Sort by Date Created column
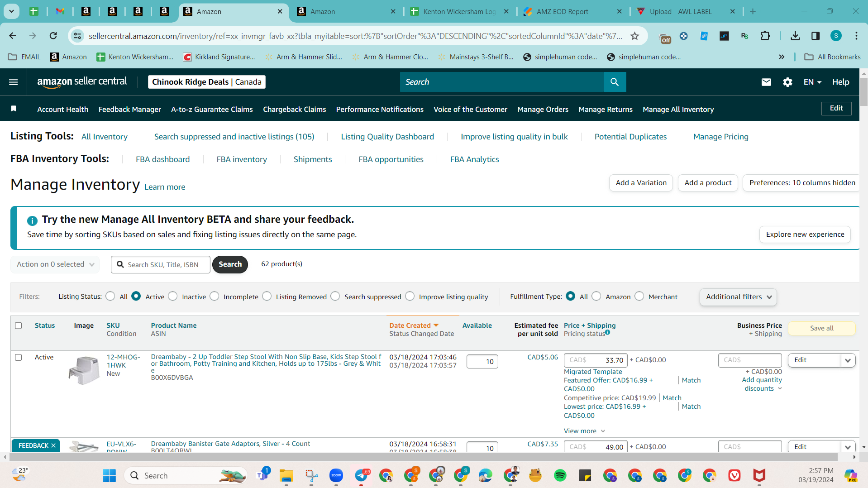Screen dimensions: 868x488 tap(414, 325)
